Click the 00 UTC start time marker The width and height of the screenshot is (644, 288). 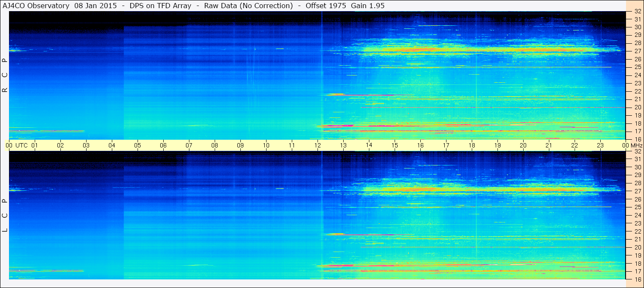pos(17,145)
